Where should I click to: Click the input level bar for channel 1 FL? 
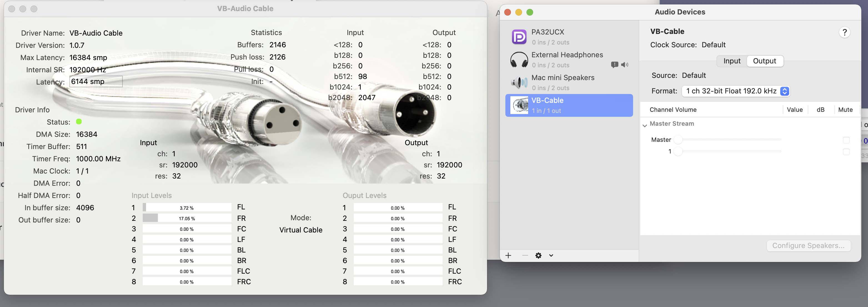tap(187, 207)
